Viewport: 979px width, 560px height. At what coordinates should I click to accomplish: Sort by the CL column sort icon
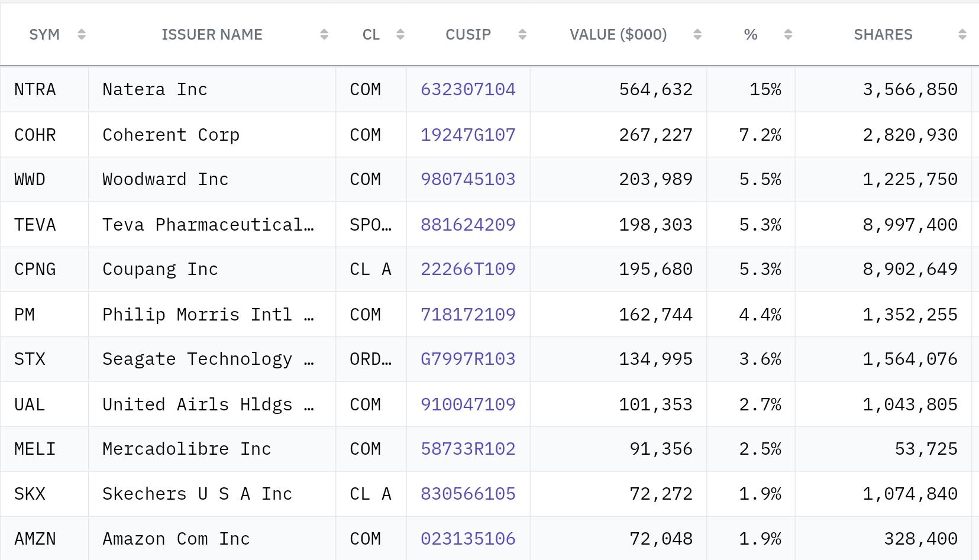[x=400, y=35]
